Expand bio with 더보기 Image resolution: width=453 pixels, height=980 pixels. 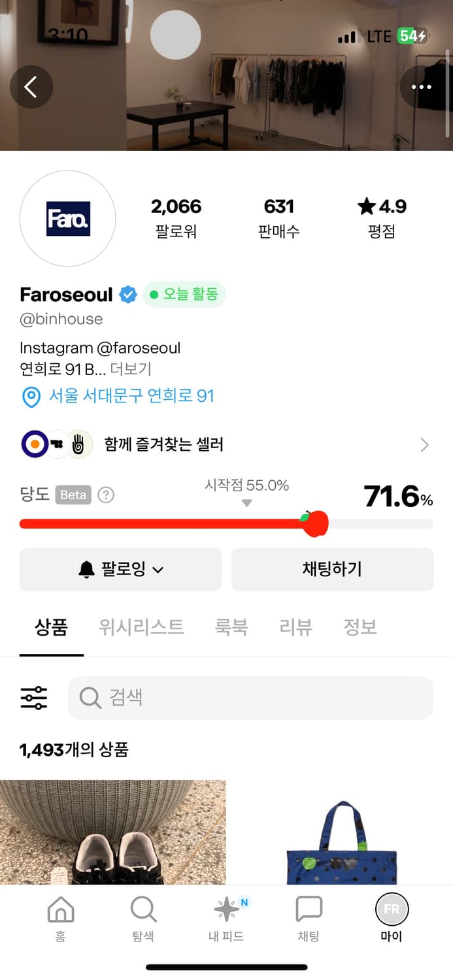pyautogui.click(x=131, y=369)
